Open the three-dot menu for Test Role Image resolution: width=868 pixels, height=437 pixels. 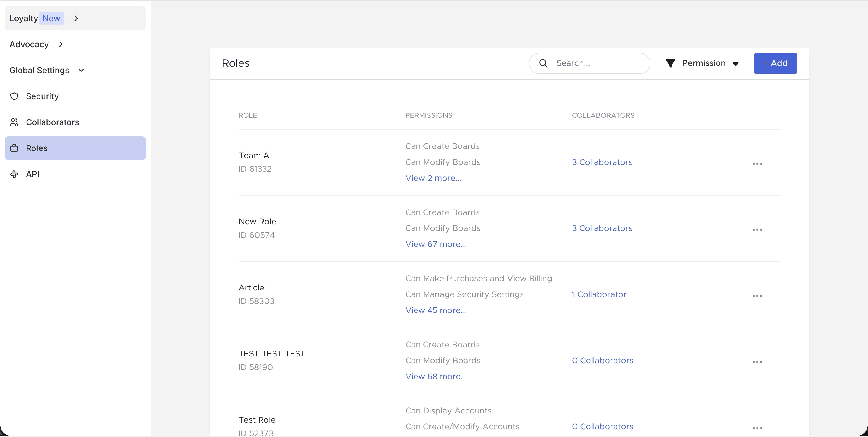[x=757, y=428]
